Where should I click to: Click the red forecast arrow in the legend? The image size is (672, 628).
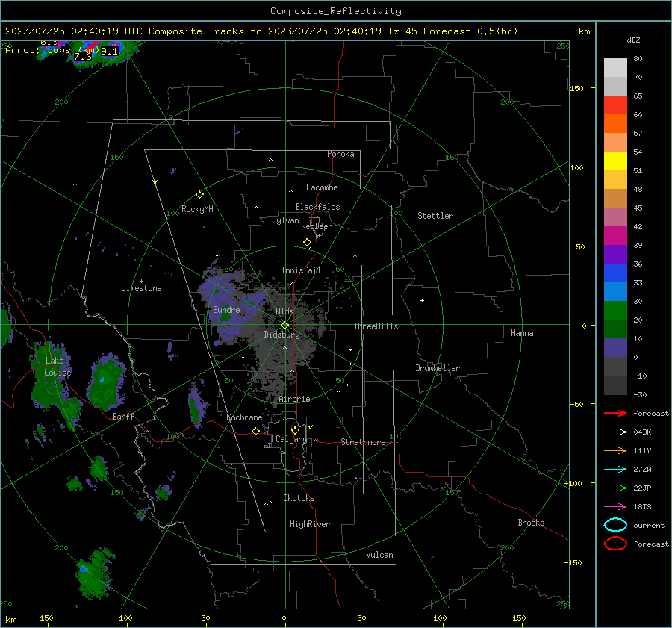click(x=615, y=413)
